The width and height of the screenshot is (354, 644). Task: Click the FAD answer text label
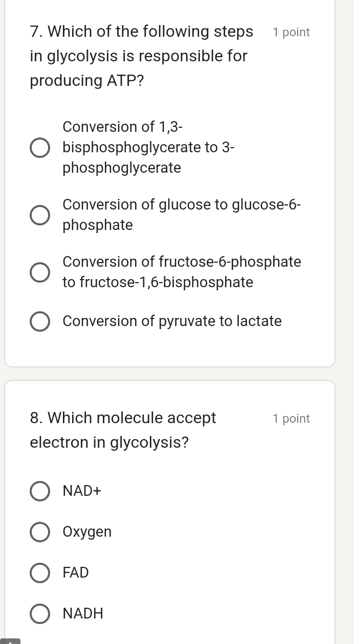click(75, 572)
